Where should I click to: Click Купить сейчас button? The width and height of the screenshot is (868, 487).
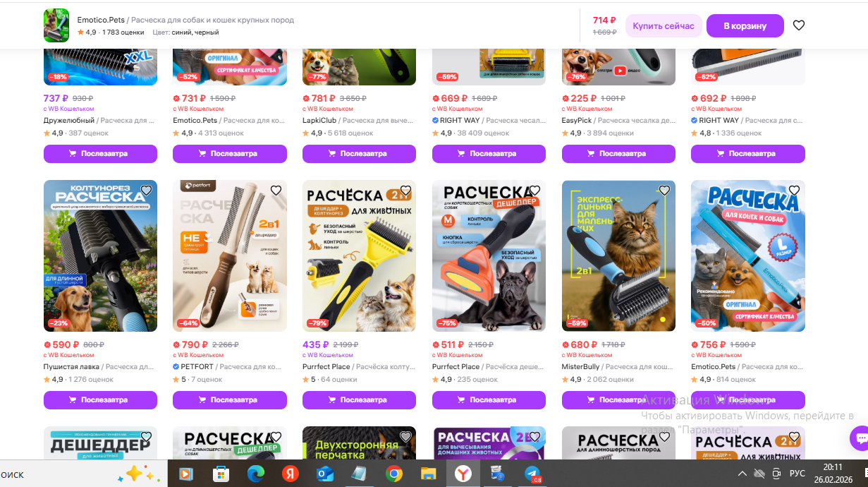coord(664,25)
